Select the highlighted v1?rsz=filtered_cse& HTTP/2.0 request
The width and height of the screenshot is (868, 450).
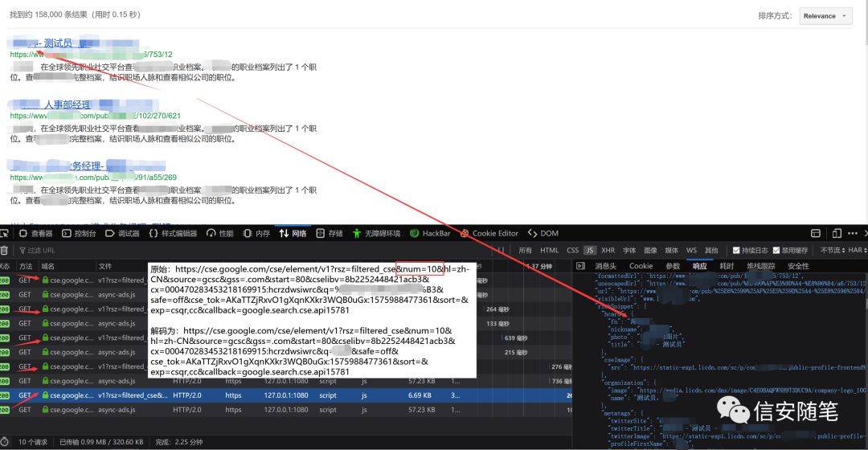(x=286, y=395)
